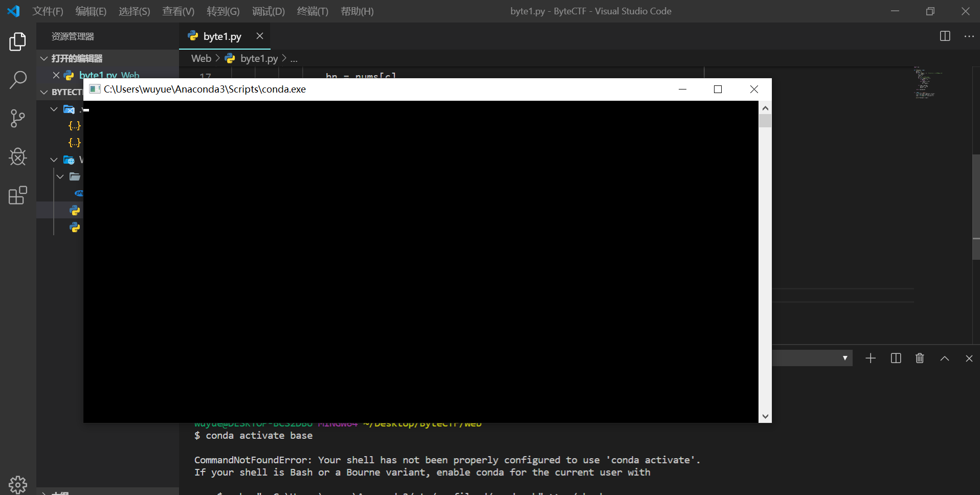Open the terminal selector dropdown
The image size is (980, 495).
(812, 358)
